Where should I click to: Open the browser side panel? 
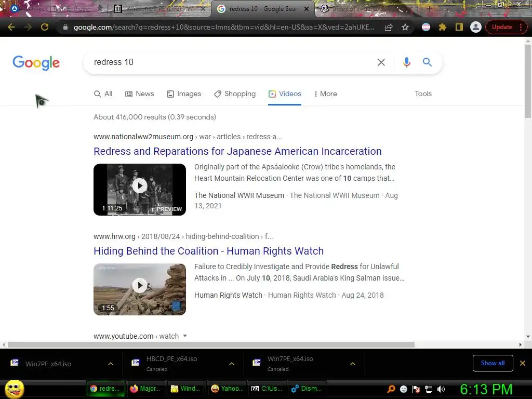tap(459, 27)
